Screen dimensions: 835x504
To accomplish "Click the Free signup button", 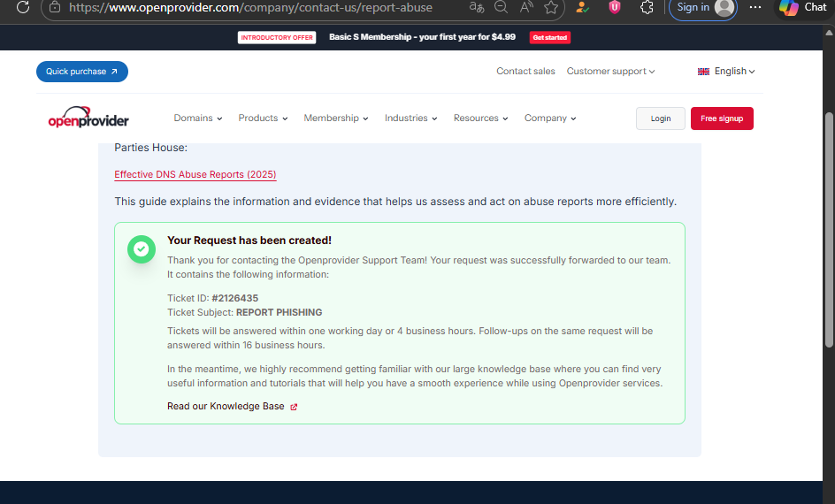I will click(x=722, y=118).
